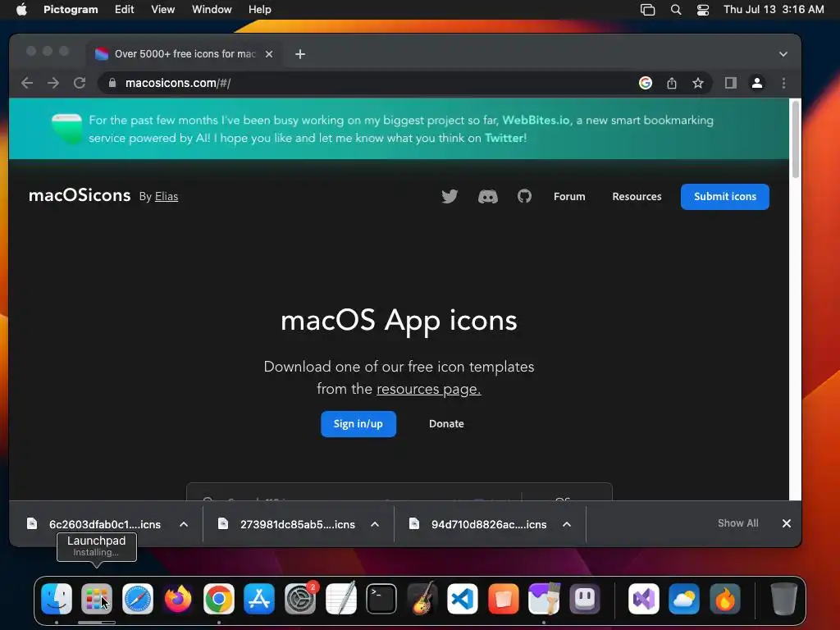Open the Resources link in header

637,197
